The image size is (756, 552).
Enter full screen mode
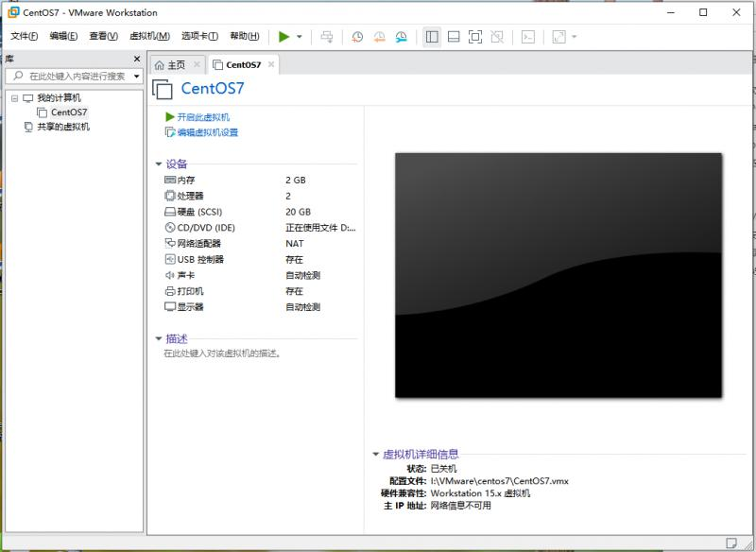tap(475, 37)
